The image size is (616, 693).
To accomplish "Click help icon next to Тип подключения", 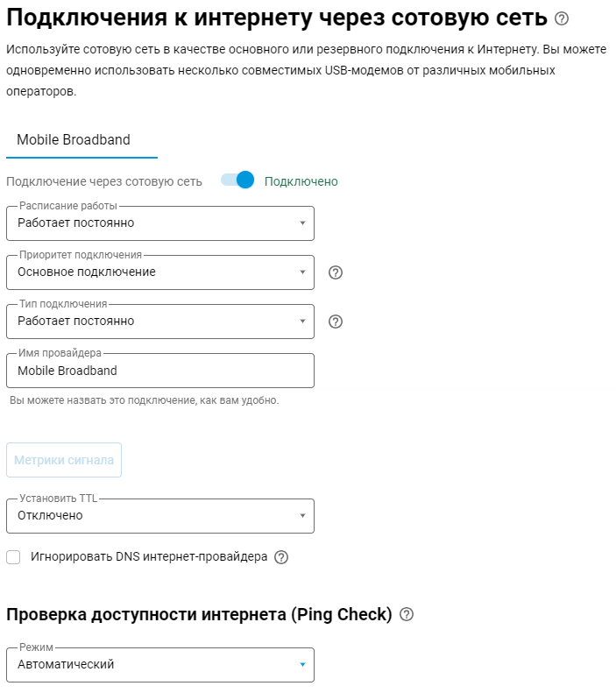I will [336, 322].
